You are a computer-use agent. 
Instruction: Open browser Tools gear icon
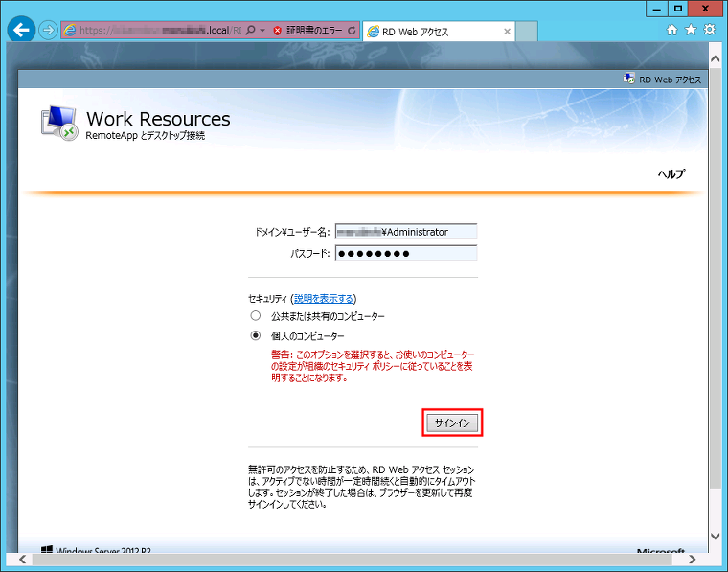[710, 30]
